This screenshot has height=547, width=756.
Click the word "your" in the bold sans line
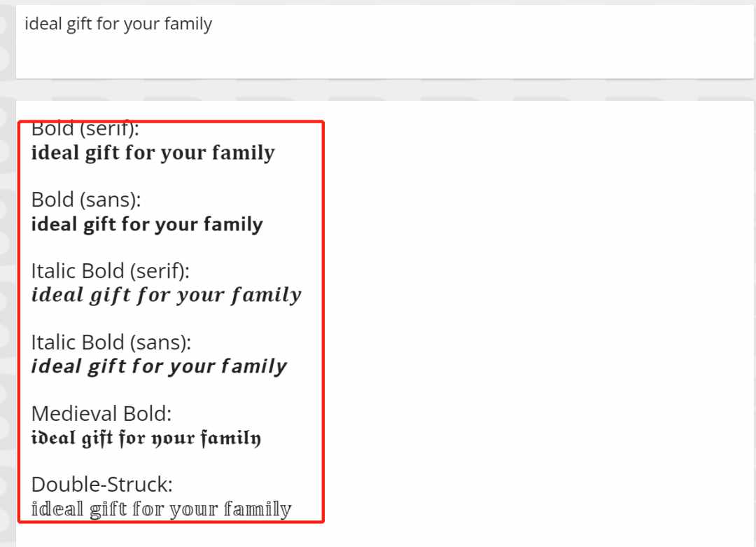point(176,226)
